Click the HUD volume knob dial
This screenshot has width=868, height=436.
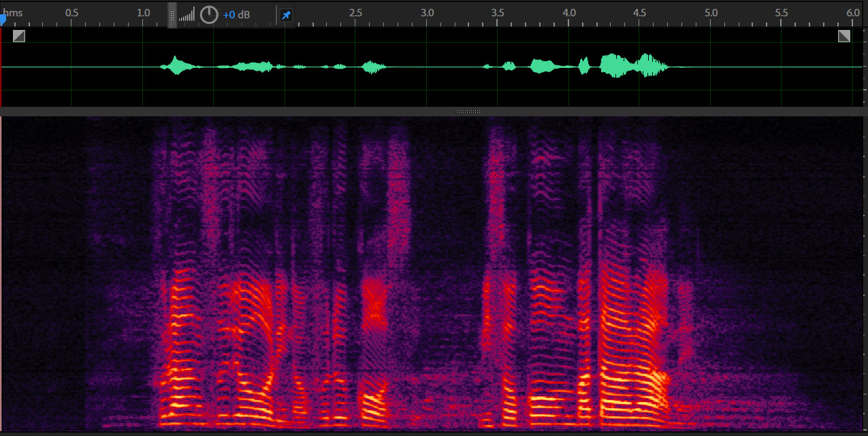[x=209, y=15]
